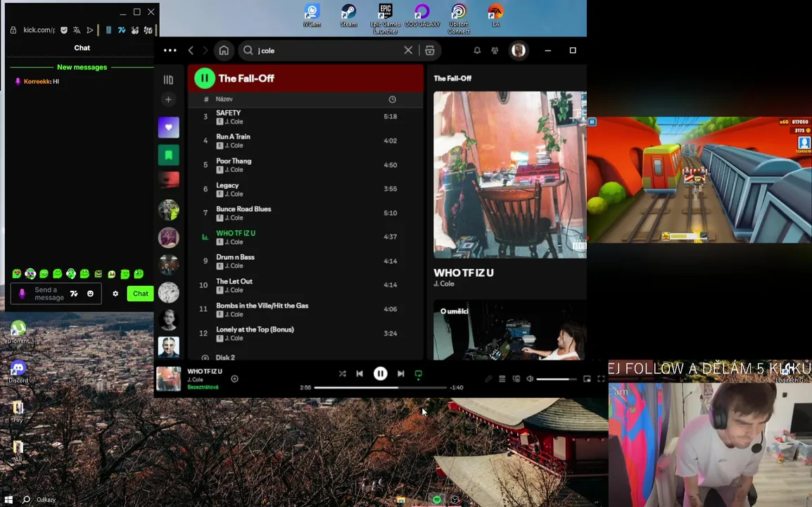The image size is (812, 507).
Task: Create a new playlist with plus icon
Action: point(168,99)
